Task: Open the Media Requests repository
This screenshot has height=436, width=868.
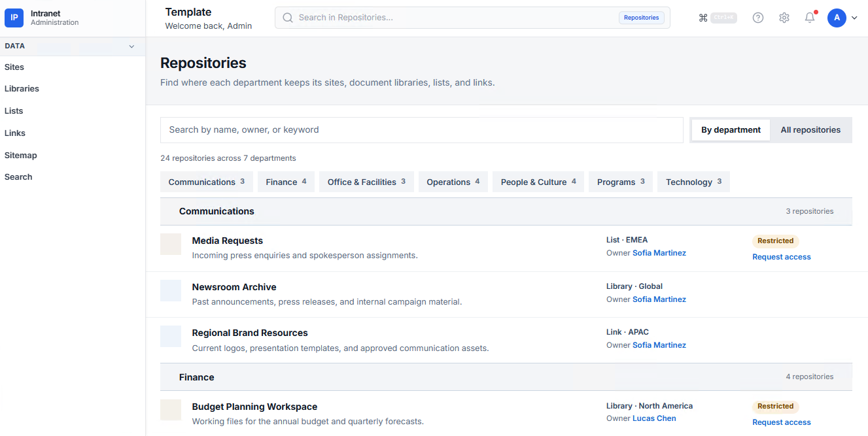Action: pyautogui.click(x=227, y=241)
